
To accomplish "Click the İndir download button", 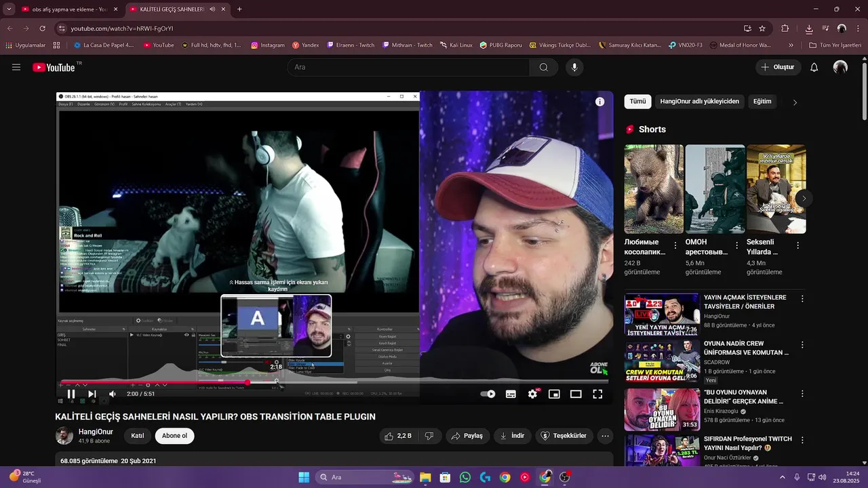I will coord(512,436).
